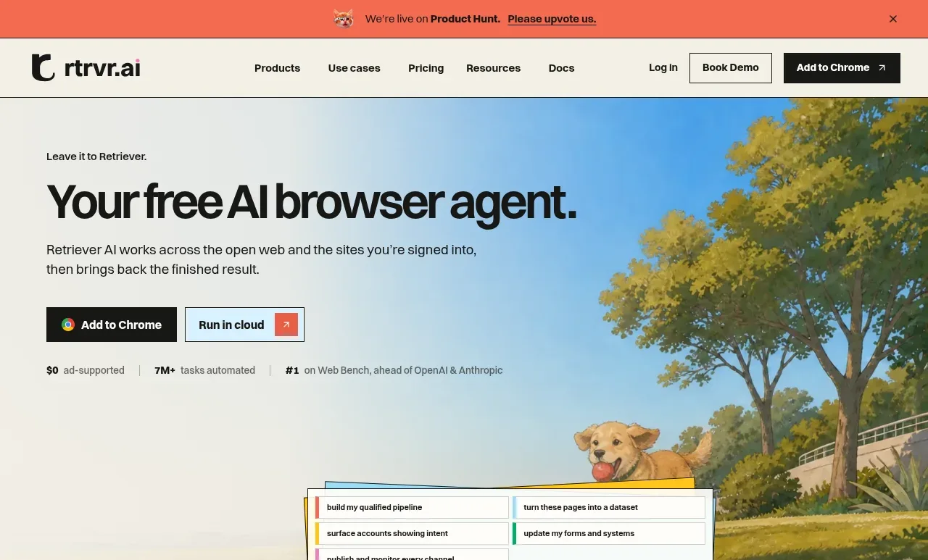Click the Log in link

pyautogui.click(x=663, y=67)
